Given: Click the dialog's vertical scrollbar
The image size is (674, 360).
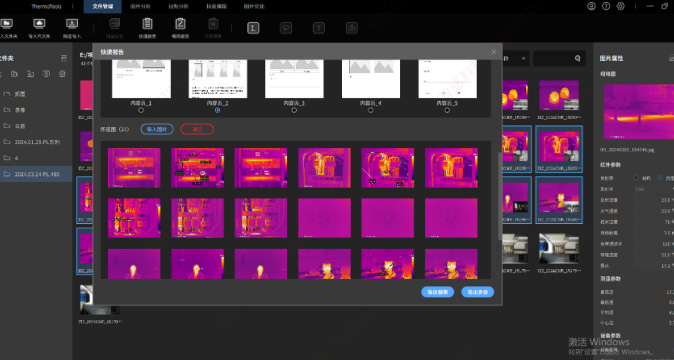Looking at the screenshot, I should (x=499, y=195).
